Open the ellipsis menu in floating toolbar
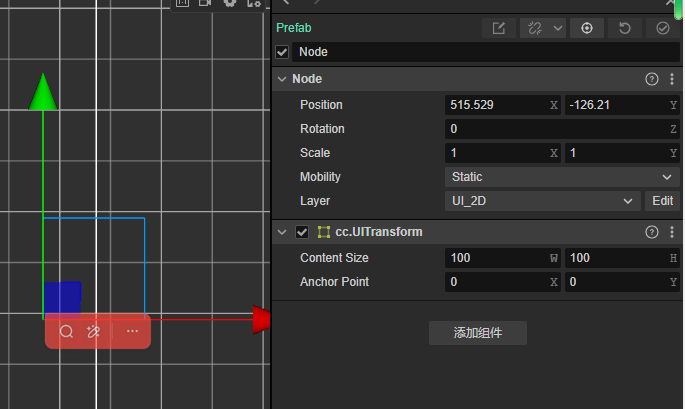Screen dimensions: 685x409 point(132,331)
